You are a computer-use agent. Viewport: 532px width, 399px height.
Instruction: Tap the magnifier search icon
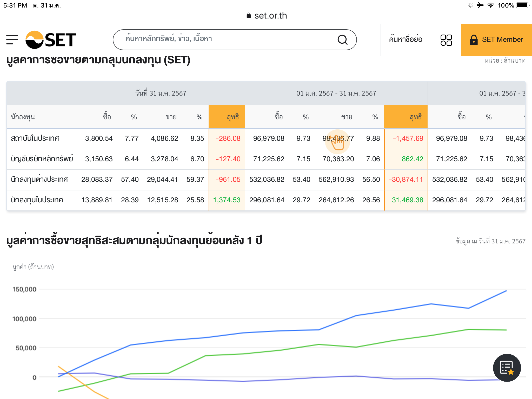(x=342, y=40)
